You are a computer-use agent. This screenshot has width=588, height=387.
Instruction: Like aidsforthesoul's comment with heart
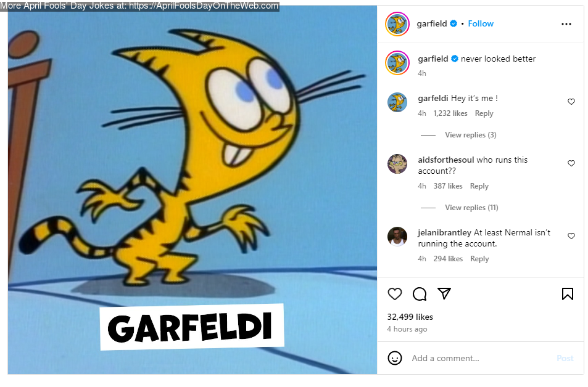click(571, 163)
